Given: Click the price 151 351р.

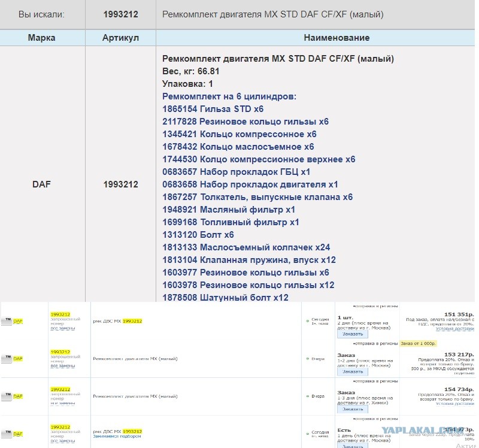Looking at the screenshot, I should [459, 314].
